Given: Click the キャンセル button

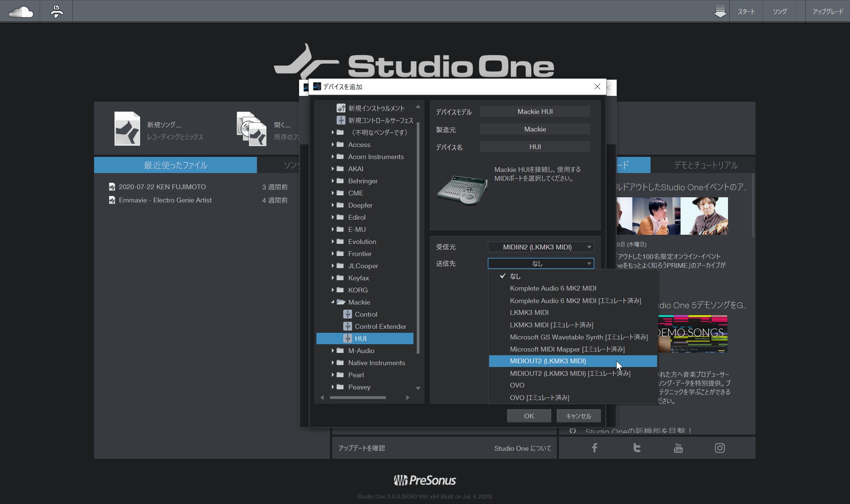Looking at the screenshot, I should [578, 416].
